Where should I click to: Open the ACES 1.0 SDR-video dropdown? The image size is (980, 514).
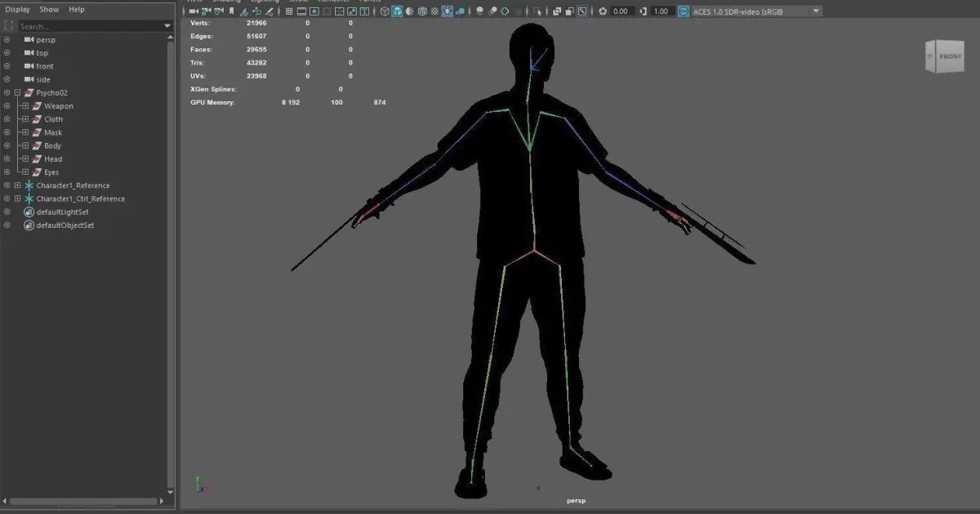pyautogui.click(x=757, y=11)
